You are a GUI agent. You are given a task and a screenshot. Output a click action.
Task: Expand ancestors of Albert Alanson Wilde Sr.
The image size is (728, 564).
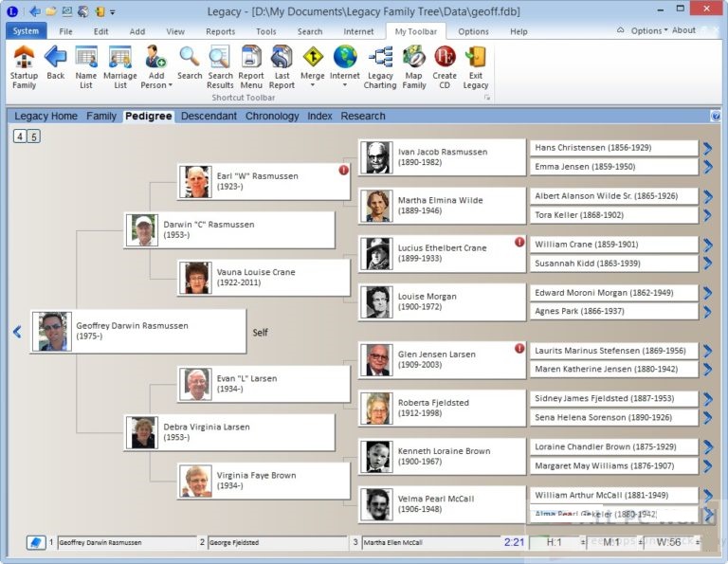click(707, 197)
